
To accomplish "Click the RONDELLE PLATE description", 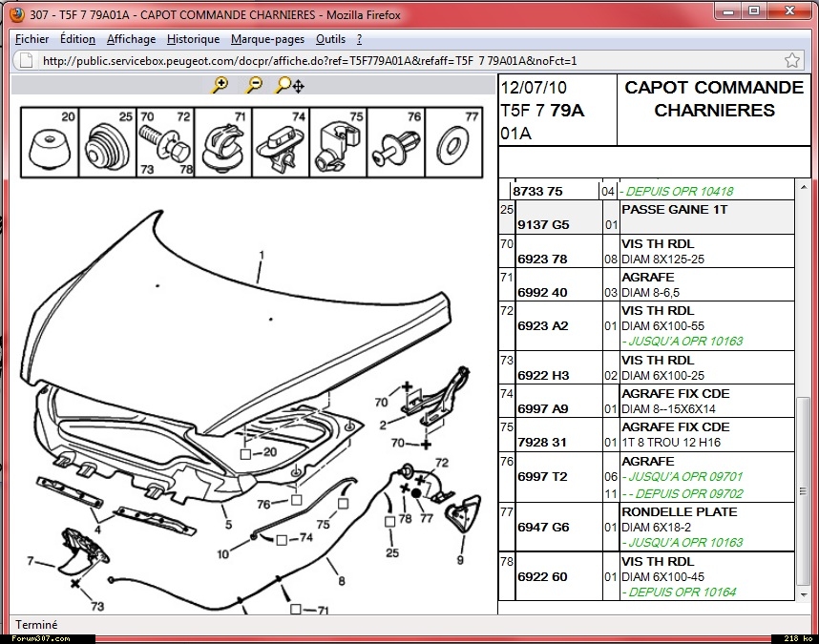I will [x=679, y=512].
